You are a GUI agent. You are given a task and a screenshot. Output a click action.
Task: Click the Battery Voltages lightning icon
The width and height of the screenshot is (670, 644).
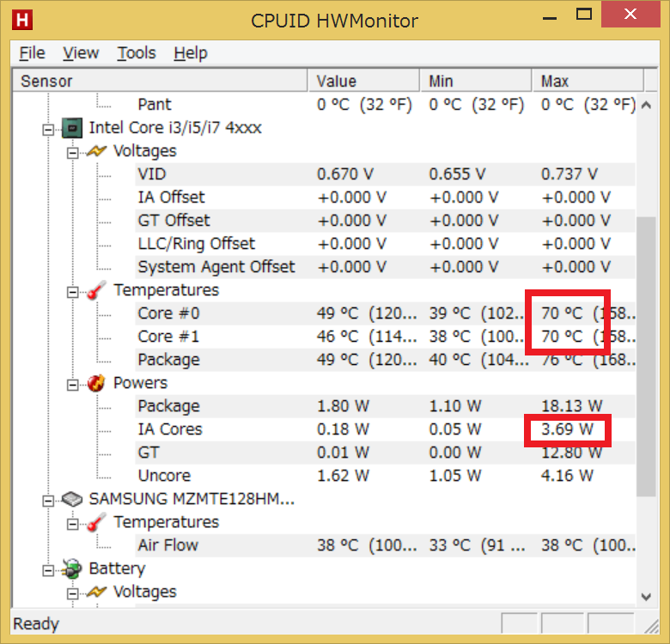point(96,592)
